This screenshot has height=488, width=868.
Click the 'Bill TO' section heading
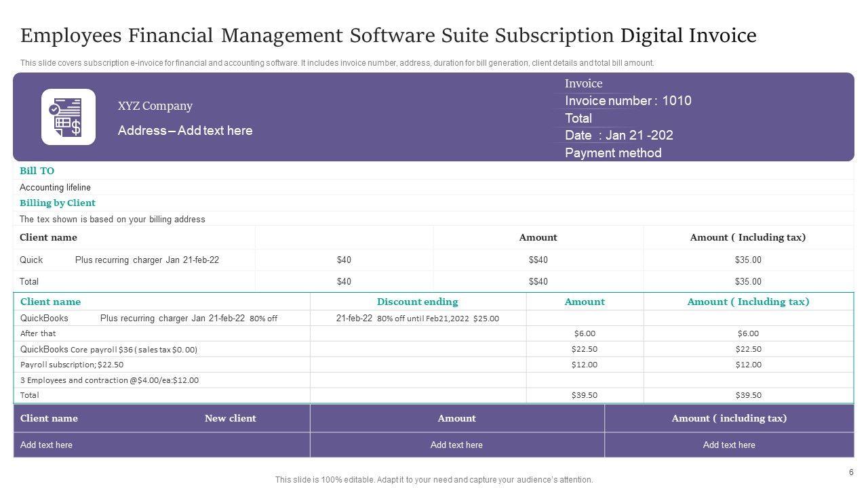[x=37, y=171]
